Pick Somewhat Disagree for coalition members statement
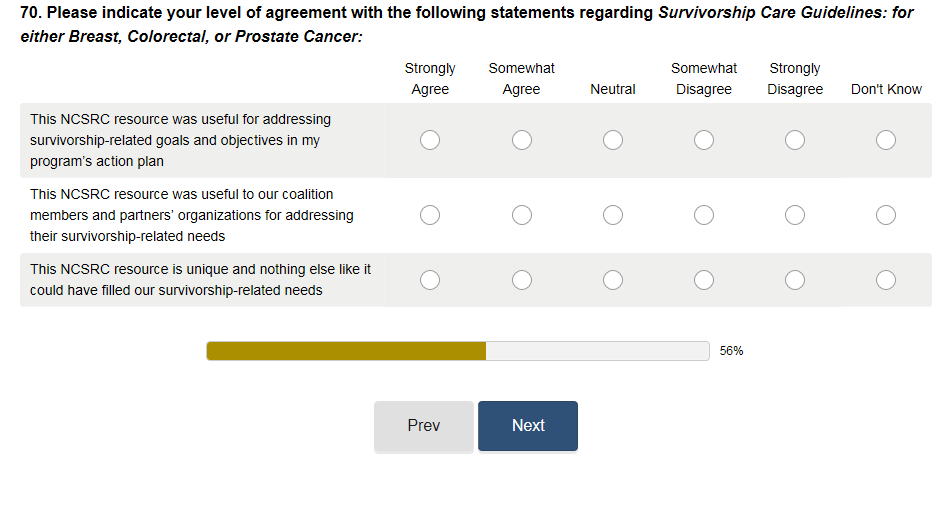Image resolution: width=947 pixels, height=508 pixels. tap(704, 215)
